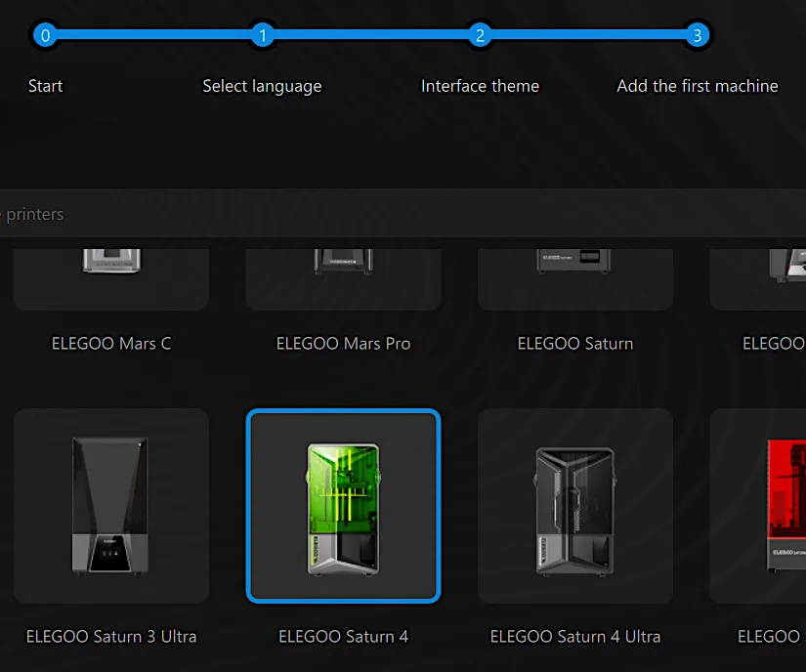Click the Select language step label
The width and height of the screenshot is (806, 672).
pos(262,86)
